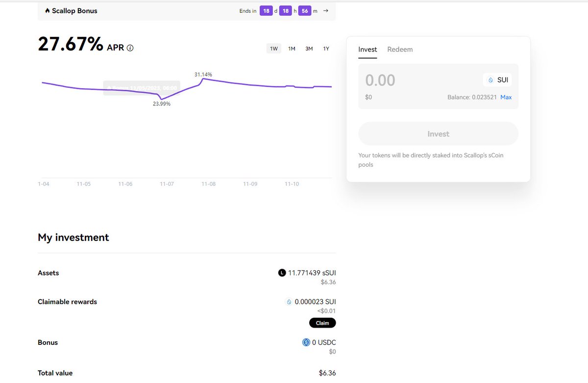
Task: Click the flame icon beside Scallop Bonus
Action: pyautogui.click(x=47, y=11)
